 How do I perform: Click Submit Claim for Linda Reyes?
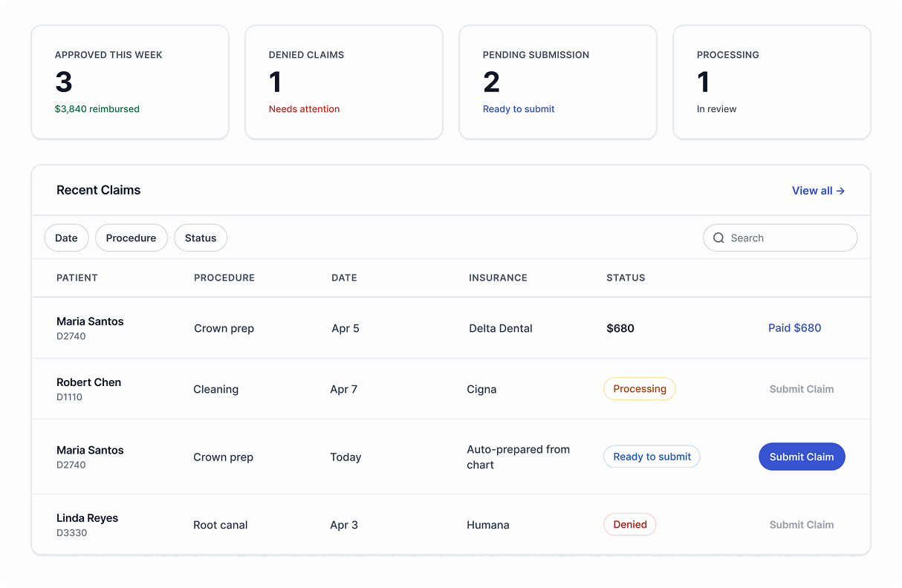[x=802, y=525]
